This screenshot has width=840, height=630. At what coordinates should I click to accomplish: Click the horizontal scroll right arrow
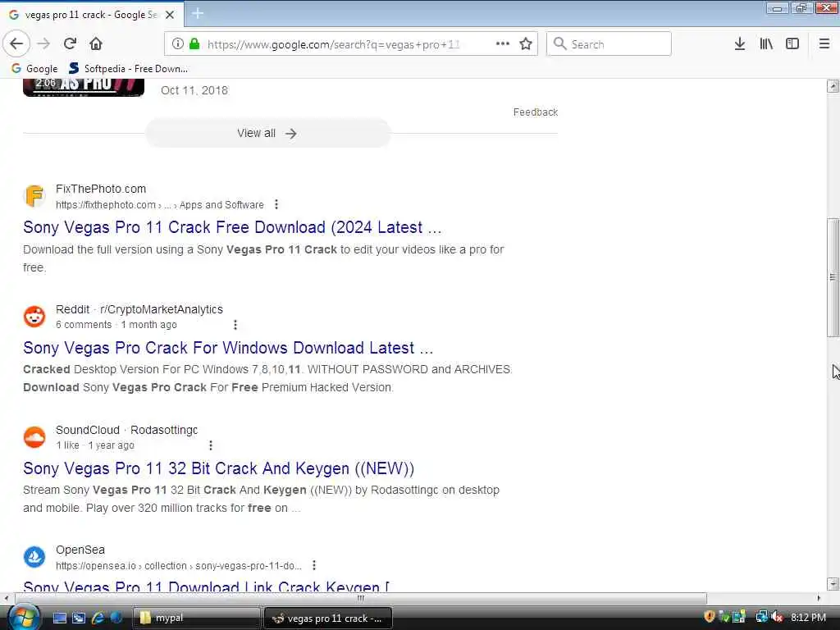click(819, 598)
